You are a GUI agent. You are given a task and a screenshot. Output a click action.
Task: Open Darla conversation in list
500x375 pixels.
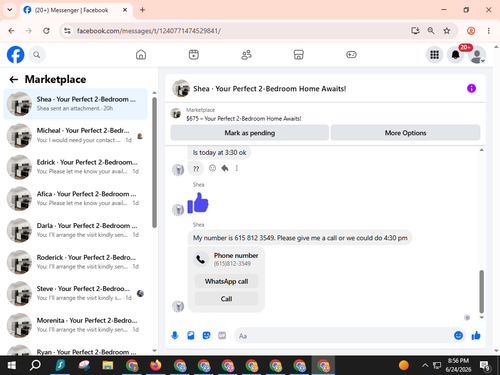tap(75, 230)
